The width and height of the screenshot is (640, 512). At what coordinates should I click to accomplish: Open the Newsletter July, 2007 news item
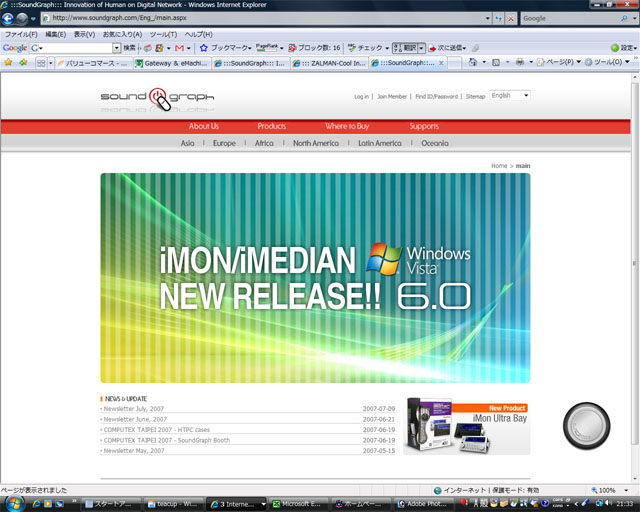pyautogui.click(x=134, y=409)
